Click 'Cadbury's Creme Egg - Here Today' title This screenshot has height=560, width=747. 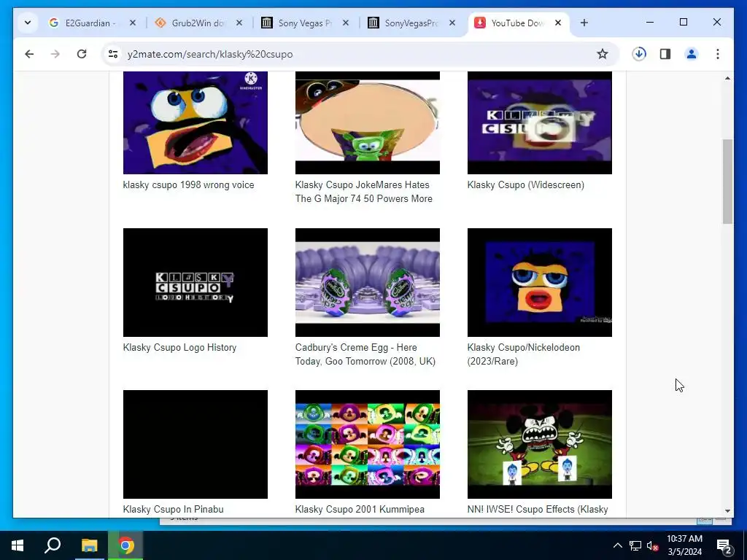click(x=365, y=354)
